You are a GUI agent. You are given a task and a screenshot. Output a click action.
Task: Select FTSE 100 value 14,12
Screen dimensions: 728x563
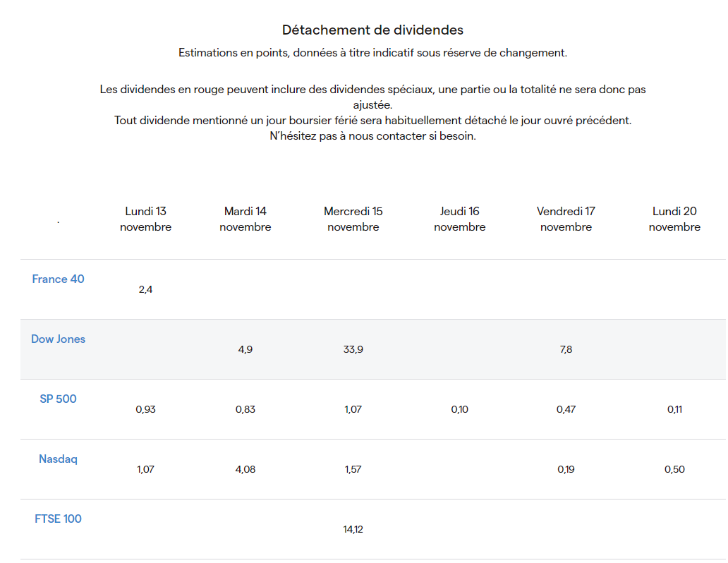click(353, 529)
